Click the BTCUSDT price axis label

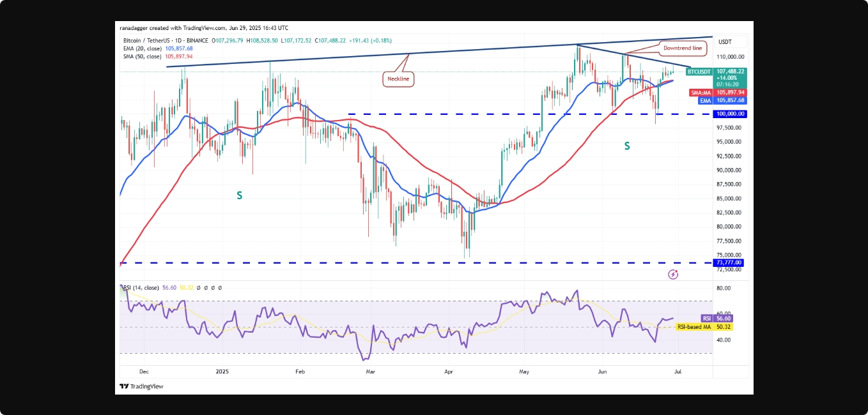tap(699, 72)
